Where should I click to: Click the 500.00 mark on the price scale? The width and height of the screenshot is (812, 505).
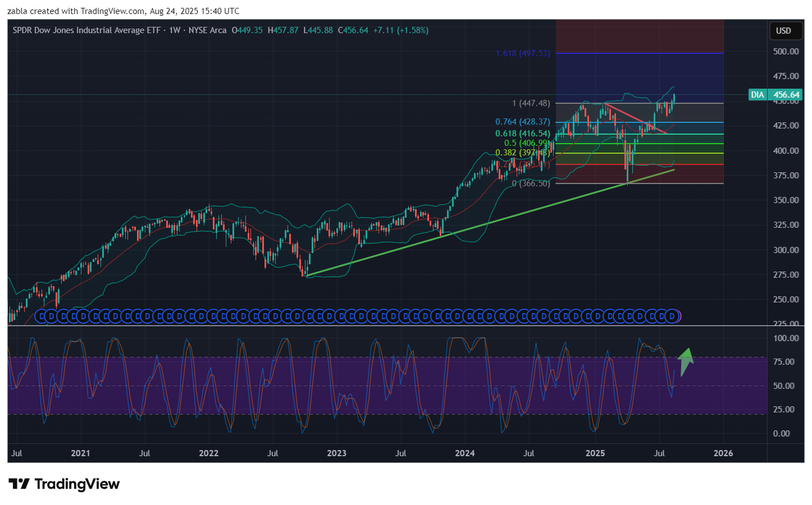pyautogui.click(x=786, y=51)
